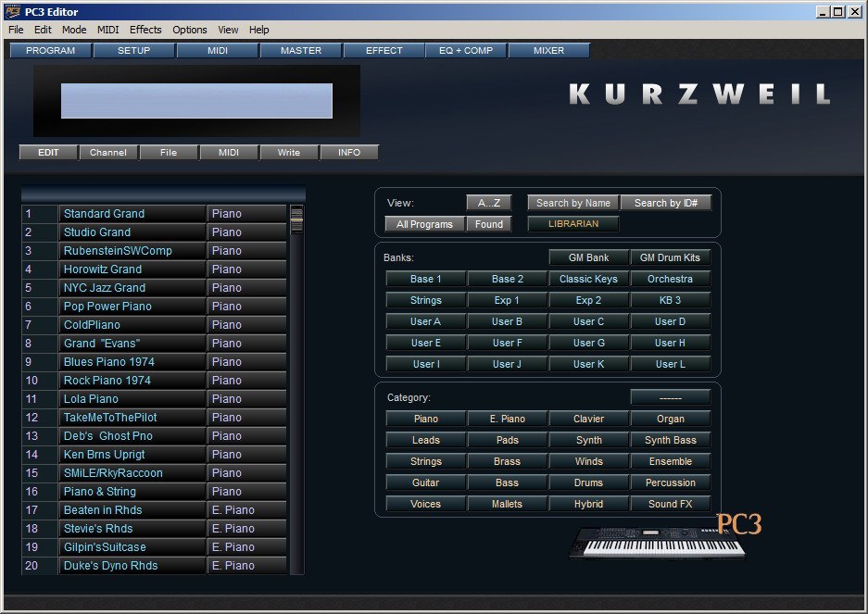The width and height of the screenshot is (868, 614).
Task: Select the EDIT button below the display
Action: click(x=47, y=152)
